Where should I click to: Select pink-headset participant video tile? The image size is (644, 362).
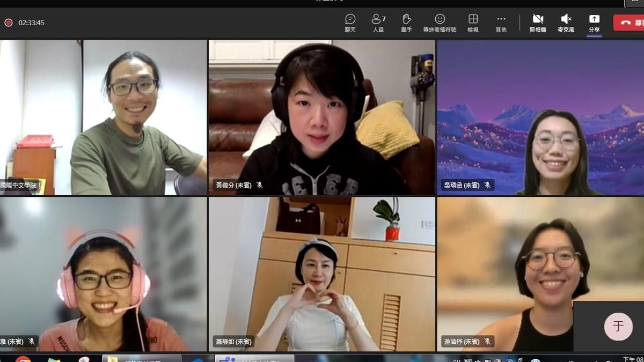(103, 274)
